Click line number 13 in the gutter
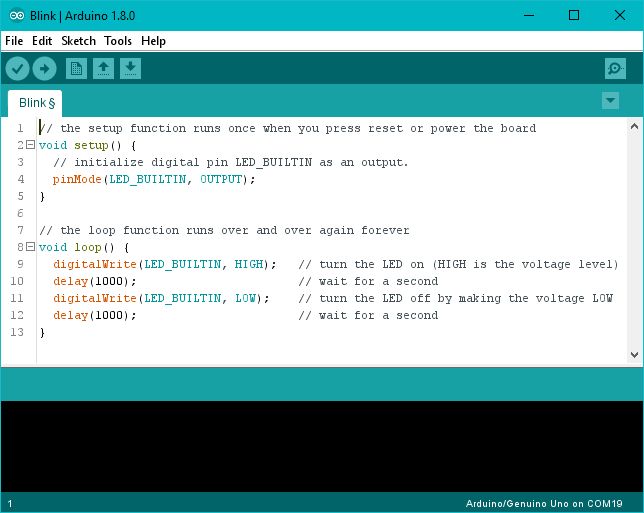 17,332
